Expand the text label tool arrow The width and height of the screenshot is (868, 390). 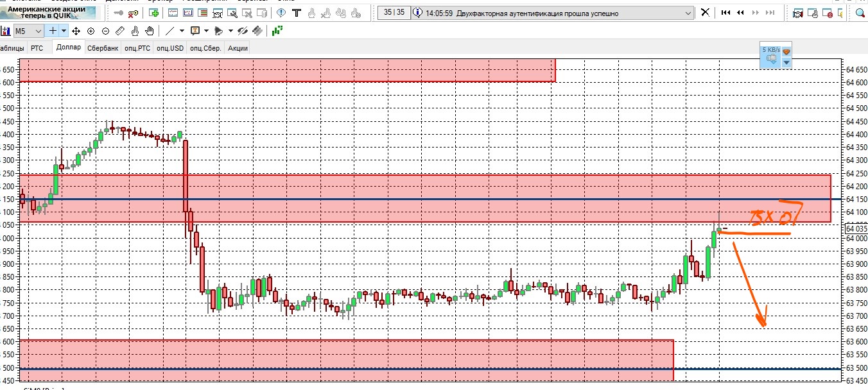click(x=206, y=31)
